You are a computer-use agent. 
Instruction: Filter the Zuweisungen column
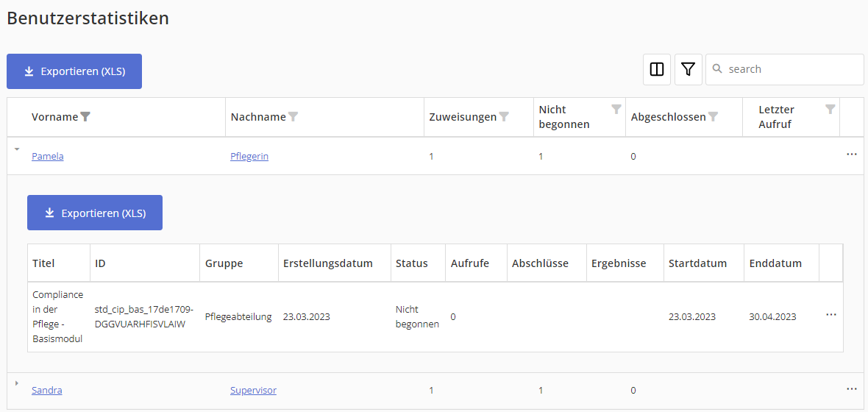[x=504, y=116]
